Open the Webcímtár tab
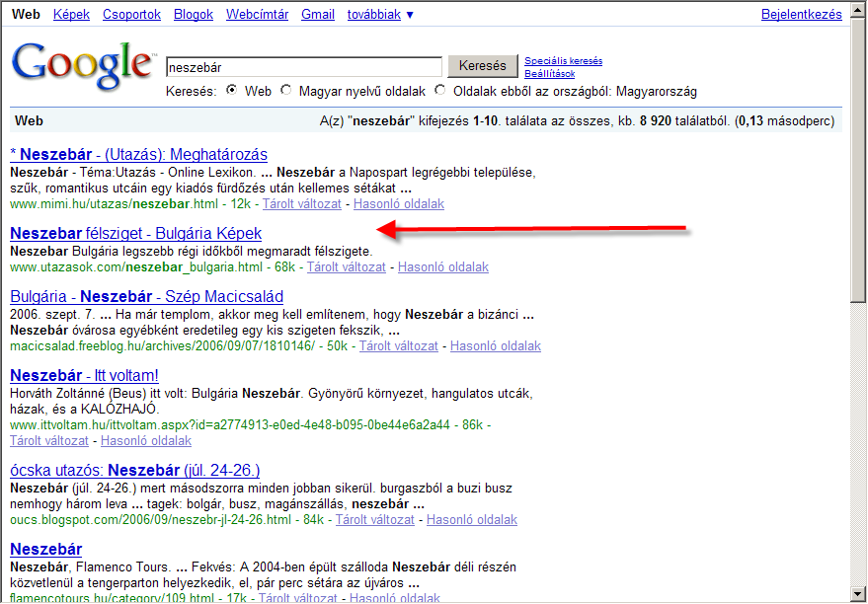The height and width of the screenshot is (604, 868). 257,15
